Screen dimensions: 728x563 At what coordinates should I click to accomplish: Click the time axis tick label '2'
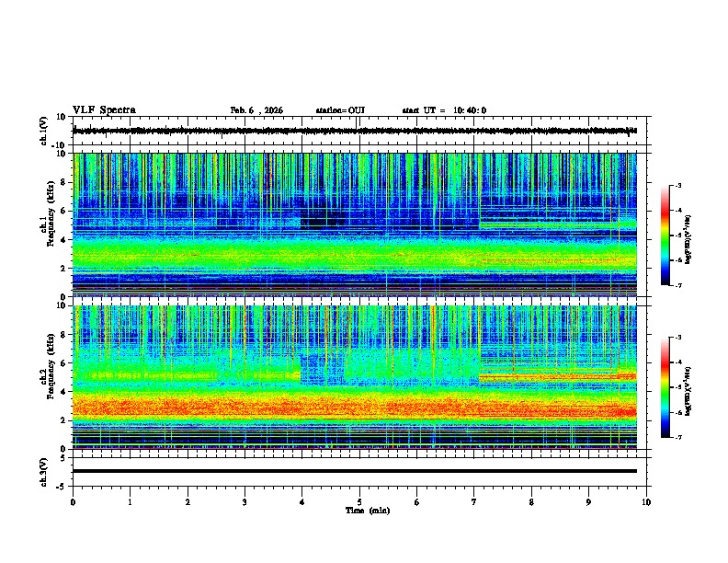188,502
